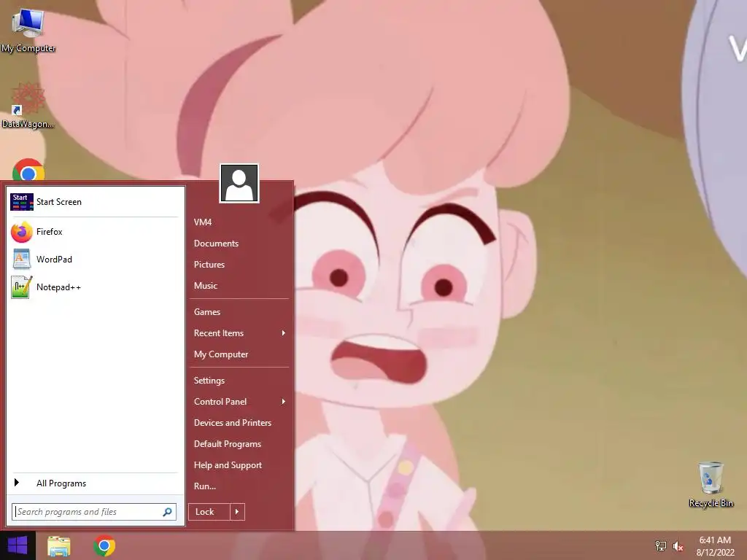
Task: Open Settings from the Start menu
Action: point(239,381)
